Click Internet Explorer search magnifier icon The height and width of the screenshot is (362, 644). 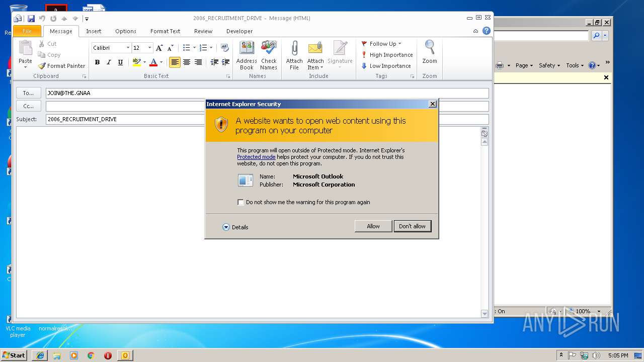(x=596, y=36)
